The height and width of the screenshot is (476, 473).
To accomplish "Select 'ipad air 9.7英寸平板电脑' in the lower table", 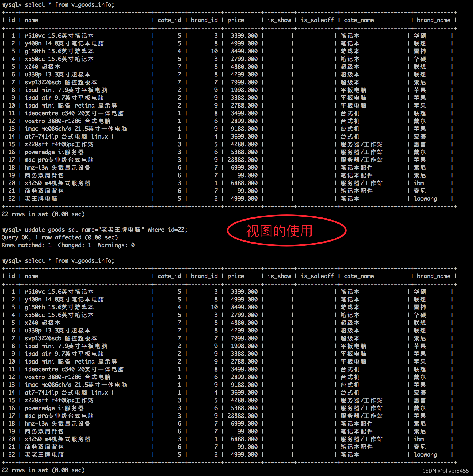I will pos(64,354).
